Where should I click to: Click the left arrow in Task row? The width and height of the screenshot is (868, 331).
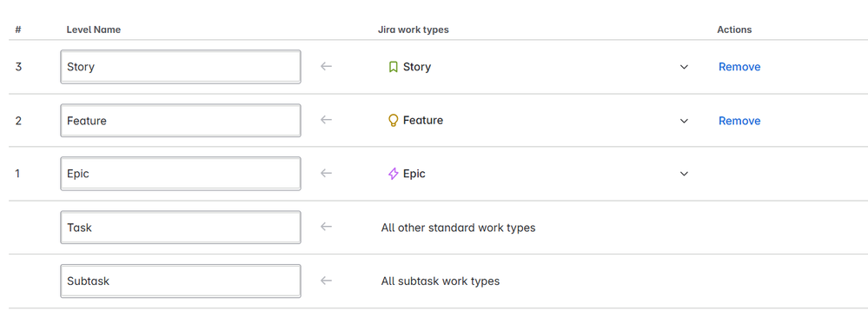point(326,227)
